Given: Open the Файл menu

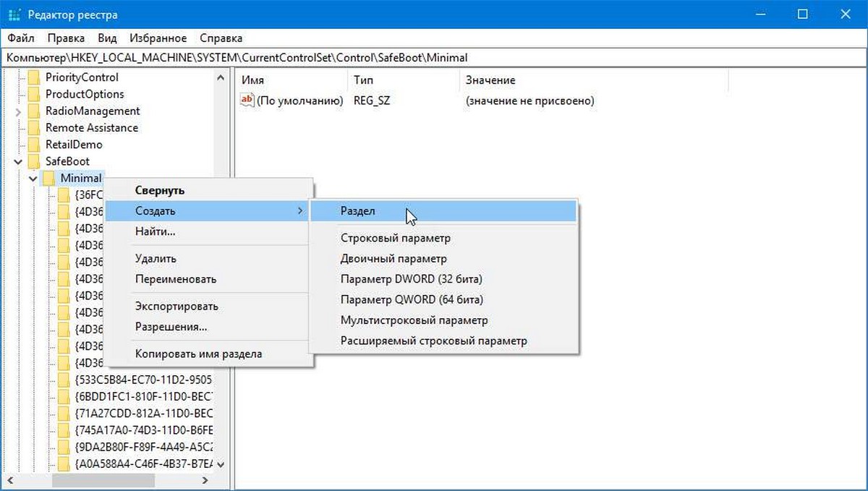Looking at the screenshot, I should pos(21,38).
